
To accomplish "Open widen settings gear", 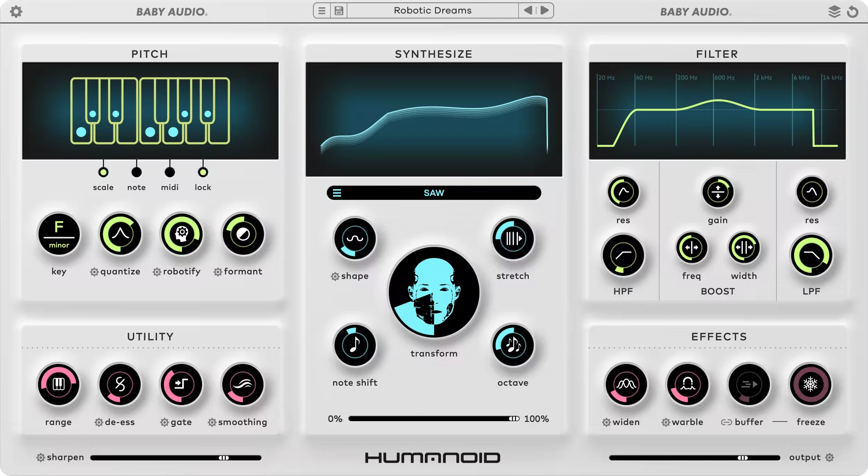I will [x=607, y=423].
